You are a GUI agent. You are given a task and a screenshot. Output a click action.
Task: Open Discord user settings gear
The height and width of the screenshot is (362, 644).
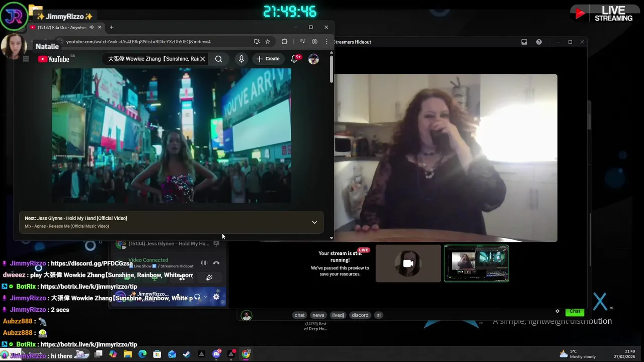coord(216,297)
